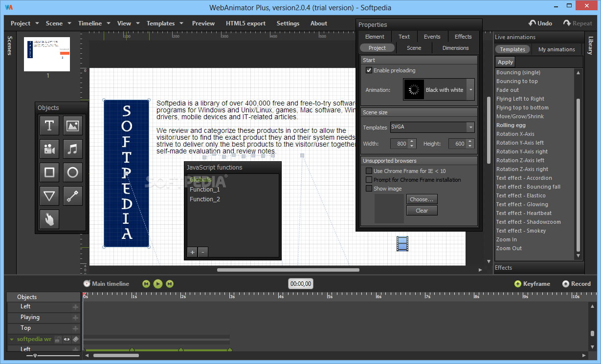Open HTML5 export menu item
601x364 pixels.
(245, 23)
